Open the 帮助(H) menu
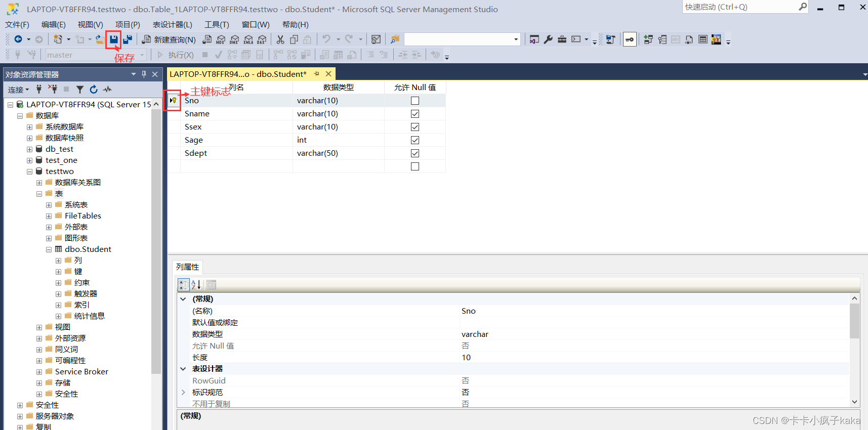This screenshot has height=430, width=868. (295, 25)
